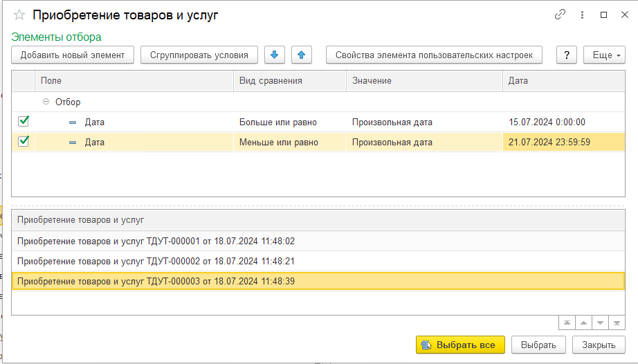Click Сгруппировать условия button
This screenshot has height=364, width=638.
pyautogui.click(x=199, y=55)
